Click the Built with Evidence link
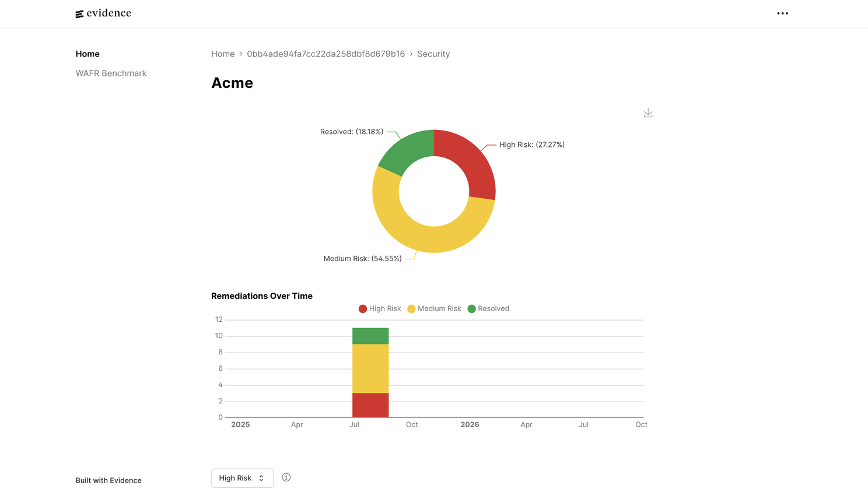868x489 pixels. point(108,480)
